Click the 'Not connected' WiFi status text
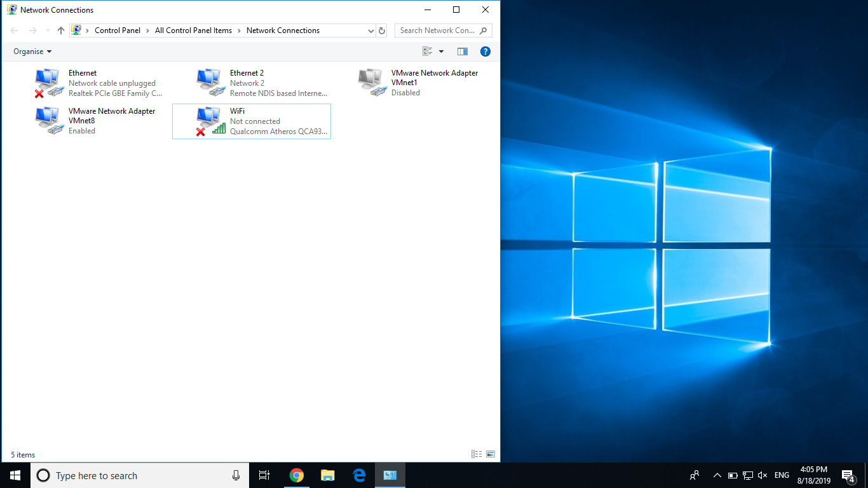This screenshot has height=488, width=868. click(255, 121)
